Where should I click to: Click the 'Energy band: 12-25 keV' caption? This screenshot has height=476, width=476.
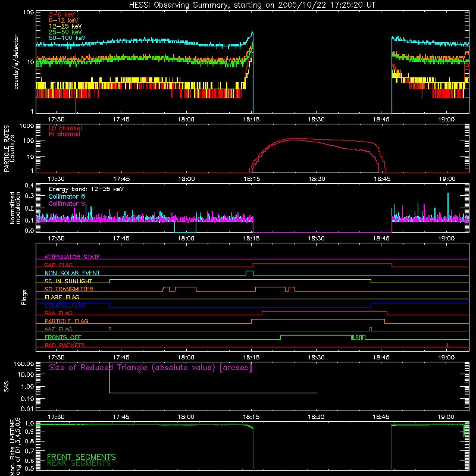[86, 189]
